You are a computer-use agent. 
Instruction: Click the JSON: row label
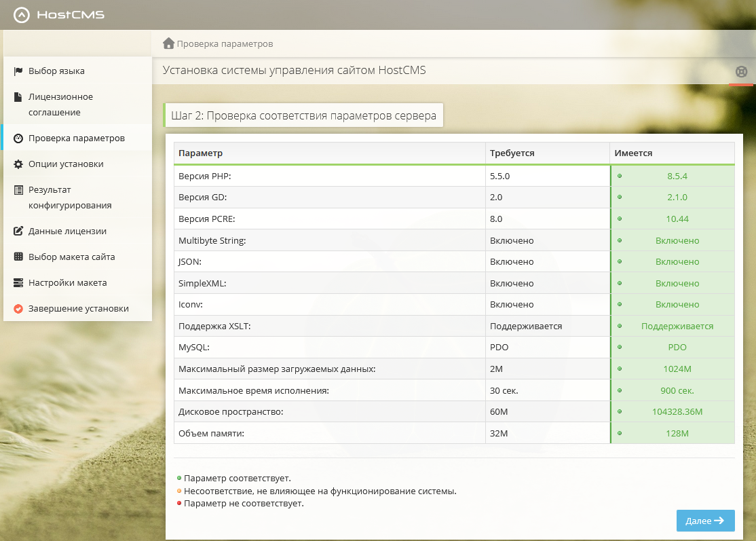[190, 262]
